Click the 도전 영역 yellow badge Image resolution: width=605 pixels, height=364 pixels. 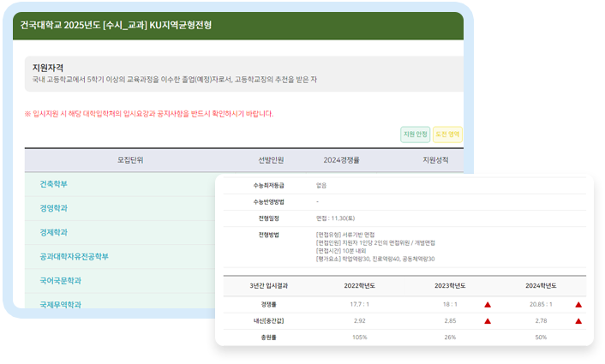tap(447, 134)
